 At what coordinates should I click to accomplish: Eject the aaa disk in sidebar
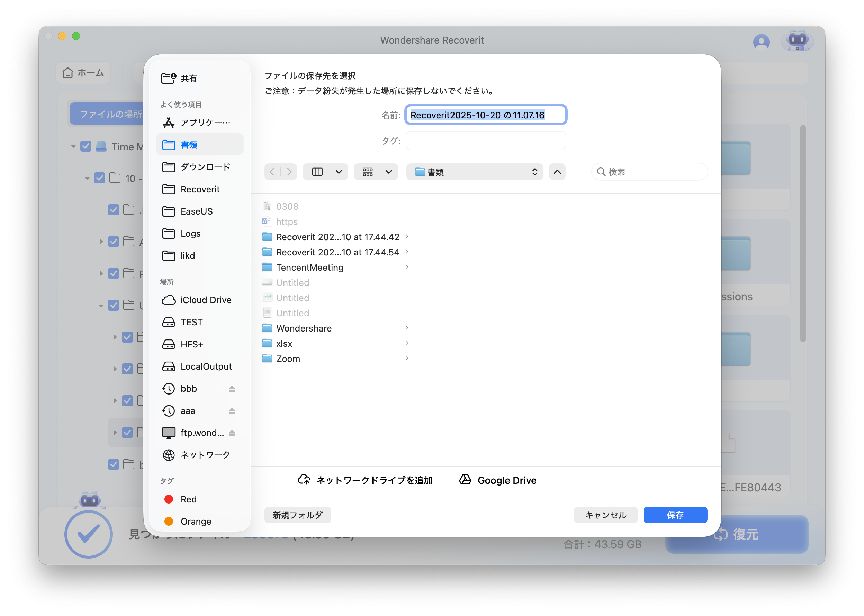point(232,410)
